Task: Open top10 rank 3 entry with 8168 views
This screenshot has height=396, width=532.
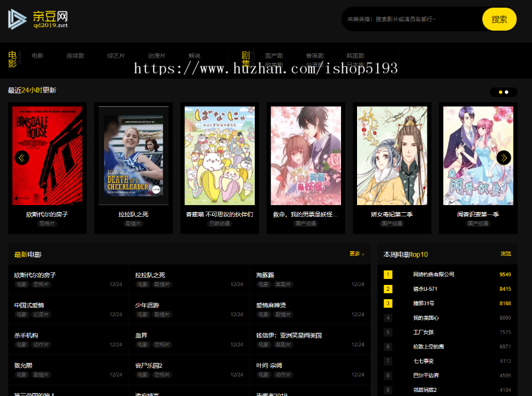Action: pyautogui.click(x=423, y=303)
